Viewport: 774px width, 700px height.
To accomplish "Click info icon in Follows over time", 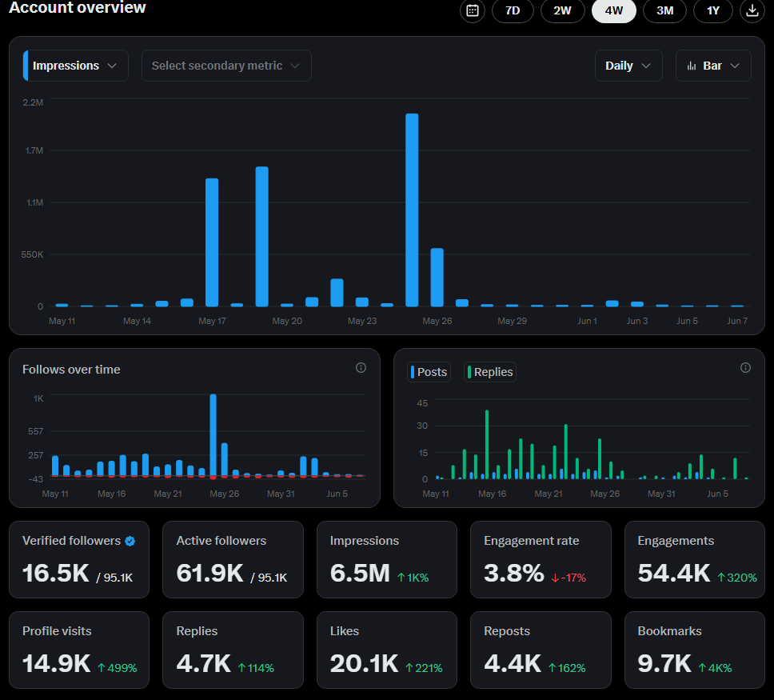I will click(361, 367).
